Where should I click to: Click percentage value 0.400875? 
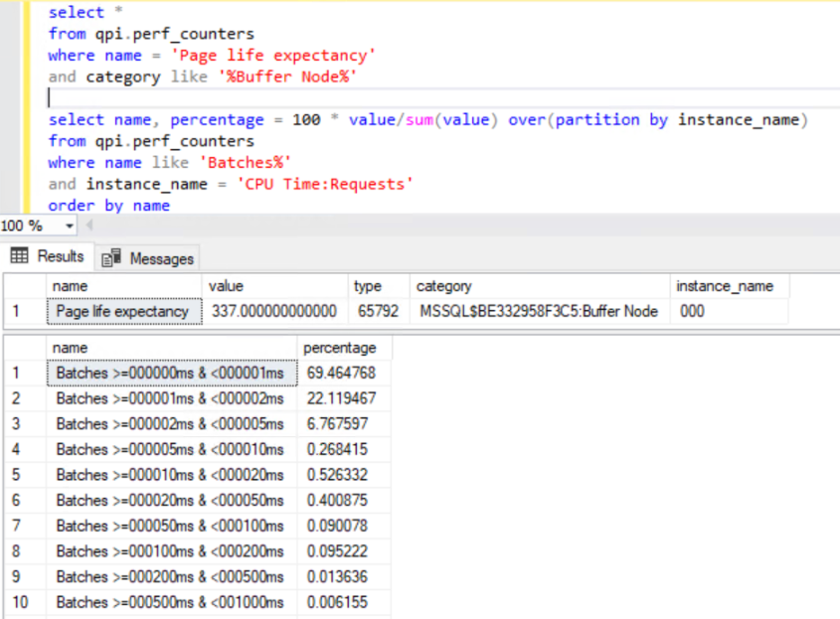tap(344, 500)
